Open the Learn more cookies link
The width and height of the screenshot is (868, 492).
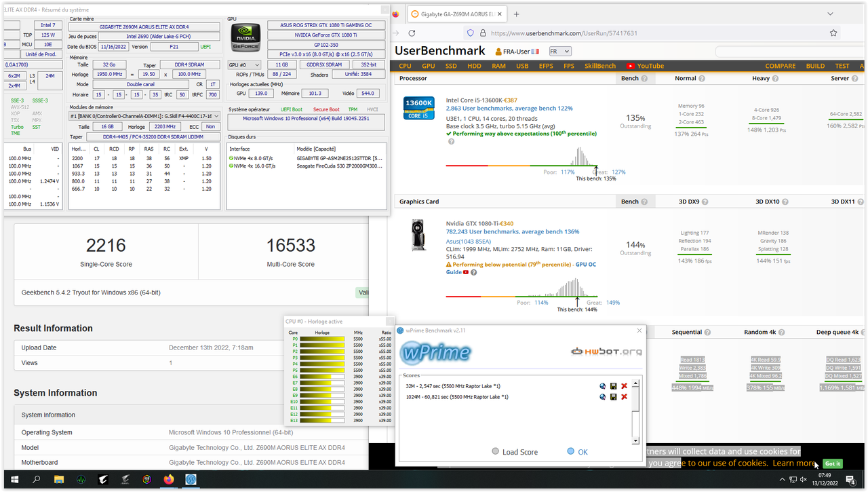[795, 463]
